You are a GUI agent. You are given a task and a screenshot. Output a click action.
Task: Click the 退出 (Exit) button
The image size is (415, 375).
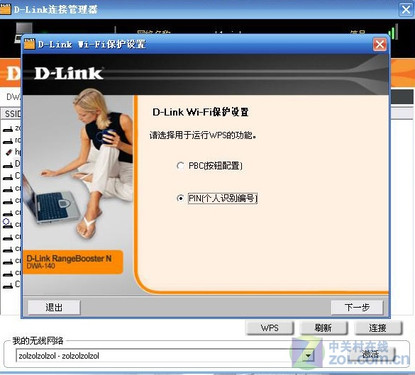pos(54,307)
